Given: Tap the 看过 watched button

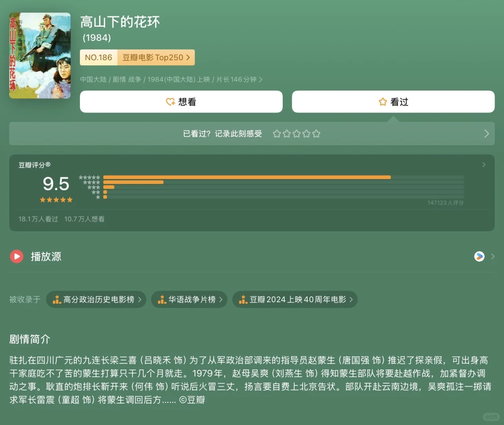Looking at the screenshot, I should 393,102.
